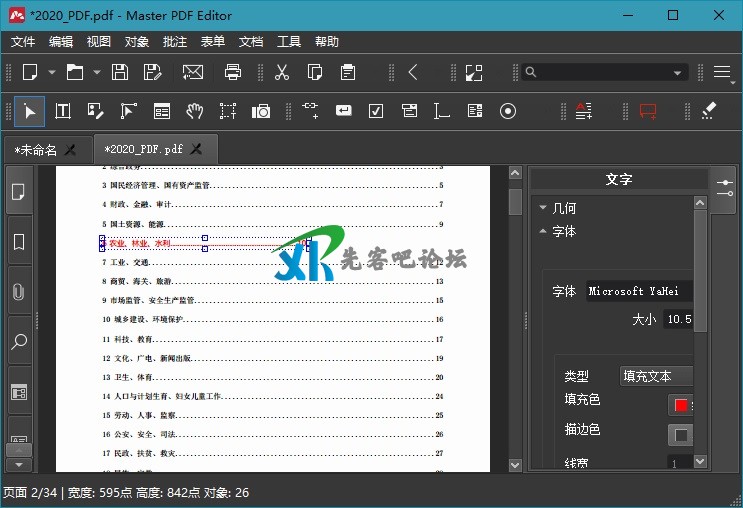Click the red 填充色 color swatch
Screen dimensions: 743x508
[x=681, y=405]
